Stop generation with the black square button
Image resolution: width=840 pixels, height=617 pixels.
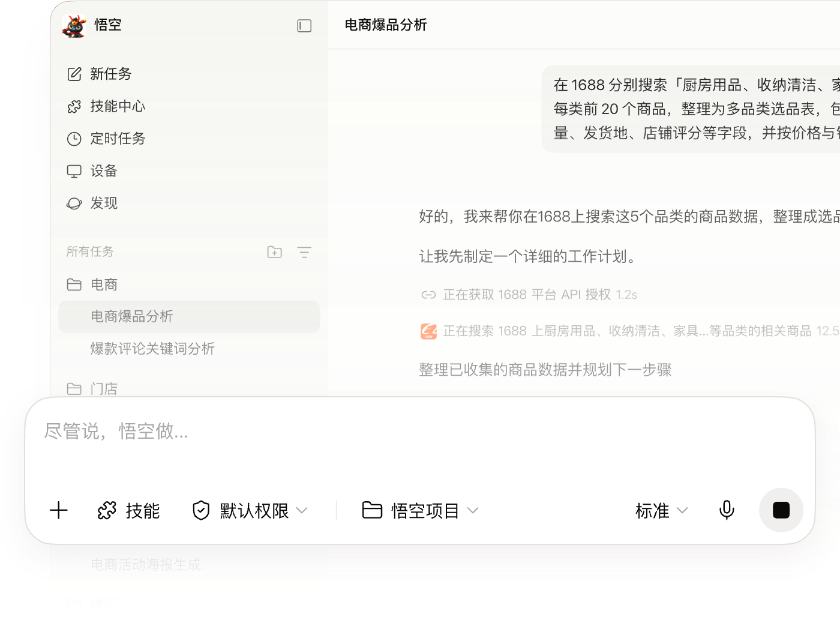point(781,510)
